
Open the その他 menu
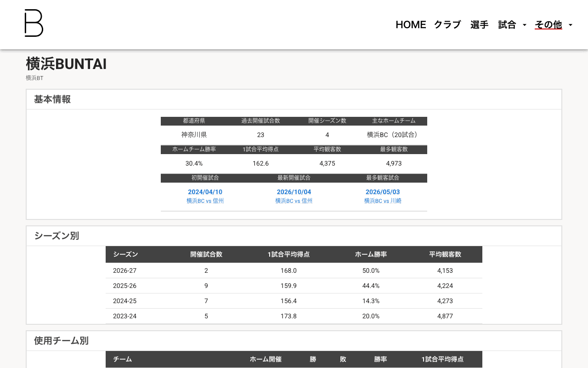tap(548, 25)
